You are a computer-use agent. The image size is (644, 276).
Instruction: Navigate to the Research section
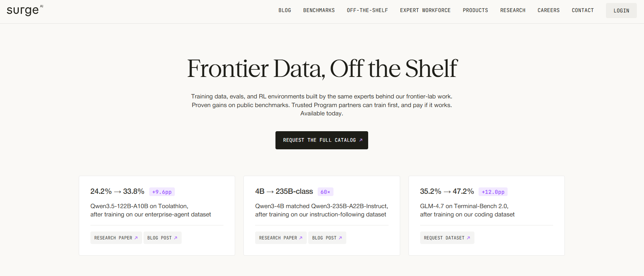coord(512,11)
